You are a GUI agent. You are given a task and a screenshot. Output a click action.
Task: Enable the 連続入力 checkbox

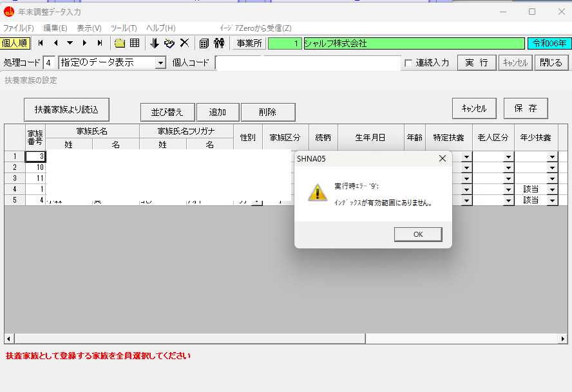point(408,63)
